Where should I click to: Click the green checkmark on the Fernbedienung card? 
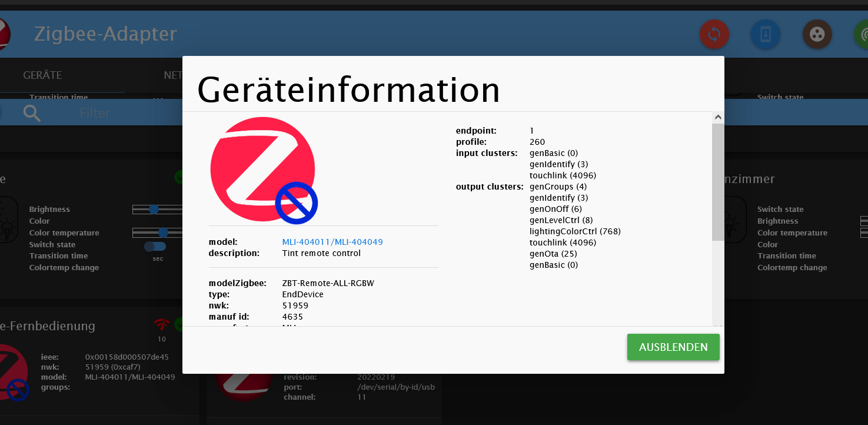179,324
